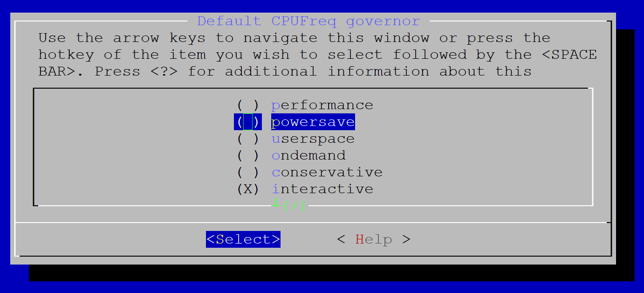Click the performance governor label
644x293 pixels.
click(322, 105)
